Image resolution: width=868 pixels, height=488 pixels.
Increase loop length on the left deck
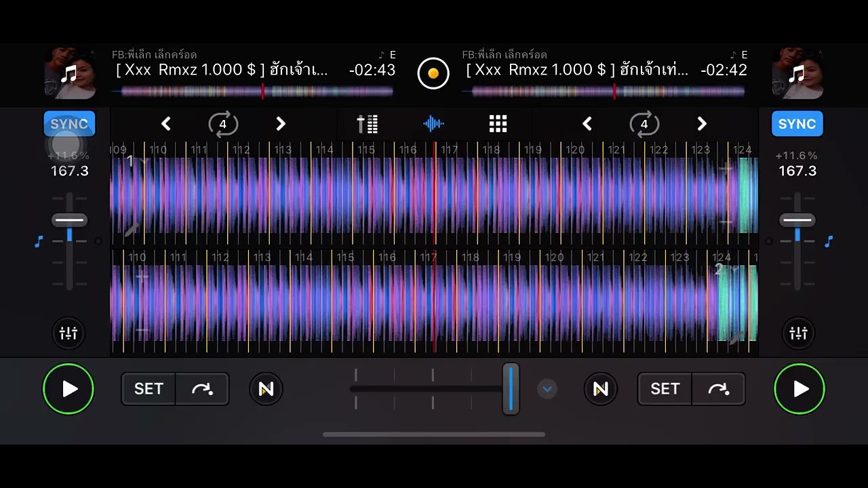tap(281, 124)
